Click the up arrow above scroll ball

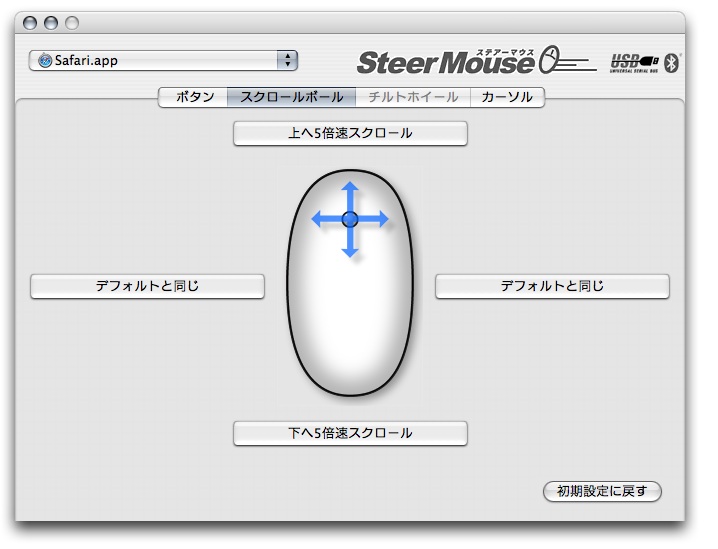coord(350,191)
